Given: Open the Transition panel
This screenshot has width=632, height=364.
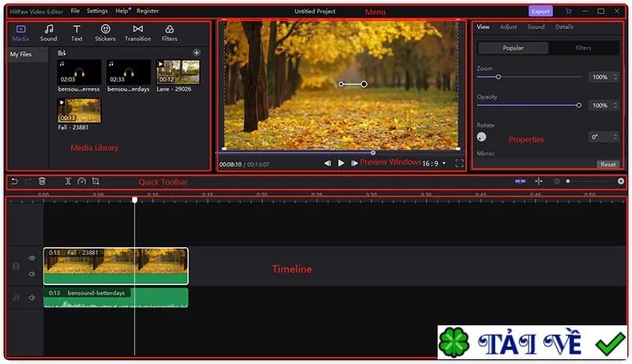Looking at the screenshot, I should click(x=137, y=32).
